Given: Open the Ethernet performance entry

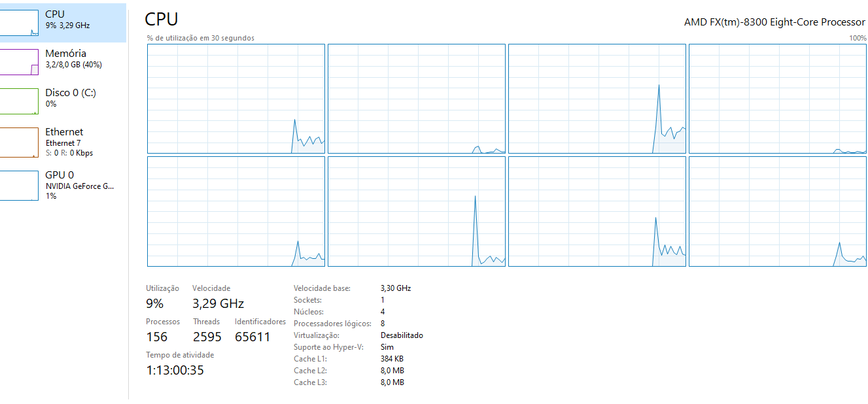Looking at the screenshot, I should 63,142.
